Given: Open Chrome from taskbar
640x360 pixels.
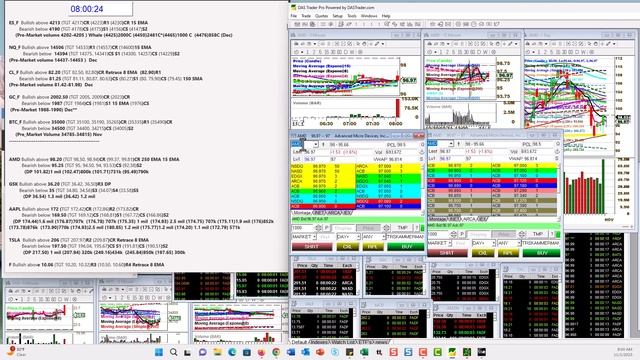Looking at the screenshot, I should 276,352.
